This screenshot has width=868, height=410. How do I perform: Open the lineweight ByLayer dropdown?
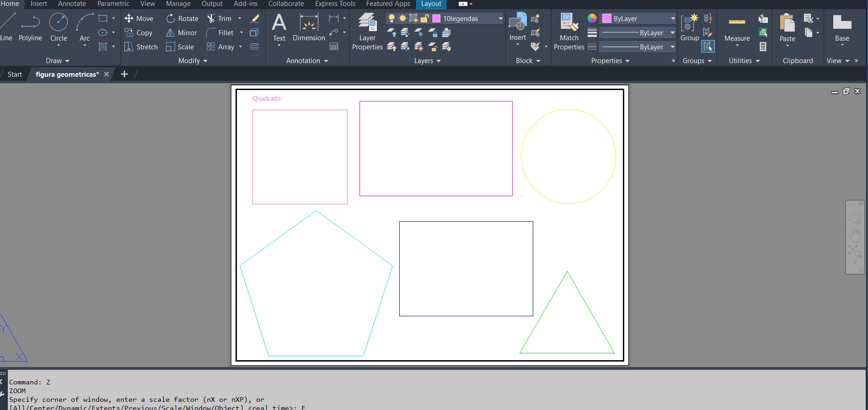pyautogui.click(x=672, y=33)
